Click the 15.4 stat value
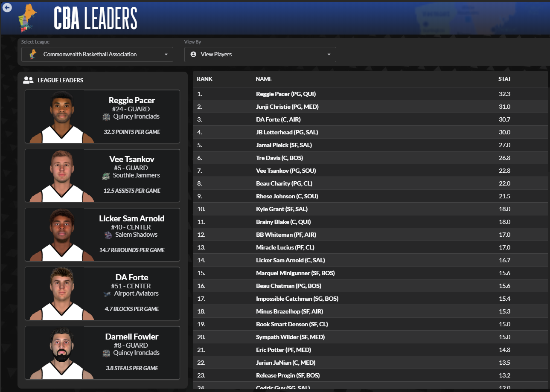The width and height of the screenshot is (550, 392). pyautogui.click(x=504, y=299)
